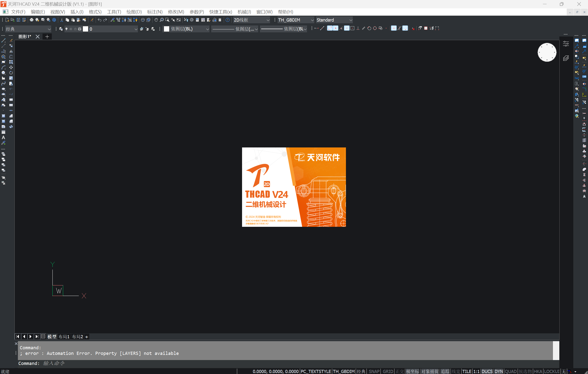Select the Chamfer tool
Screen dimensions: 588x374
11,116
